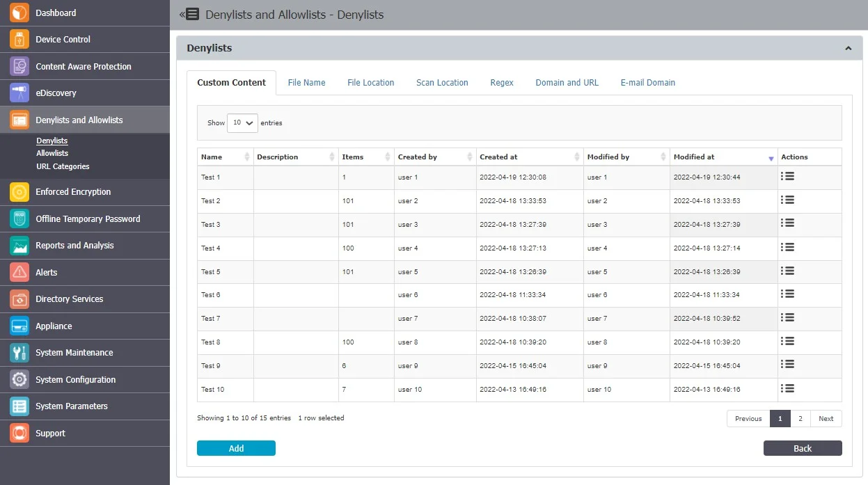Sort table by Description column
The width and height of the screenshot is (868, 485).
tap(295, 157)
